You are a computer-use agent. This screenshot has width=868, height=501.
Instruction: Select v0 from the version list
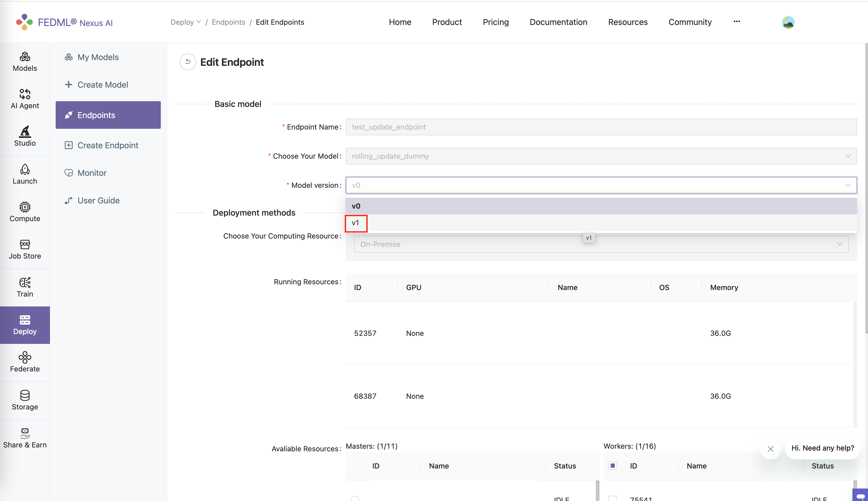pos(601,206)
